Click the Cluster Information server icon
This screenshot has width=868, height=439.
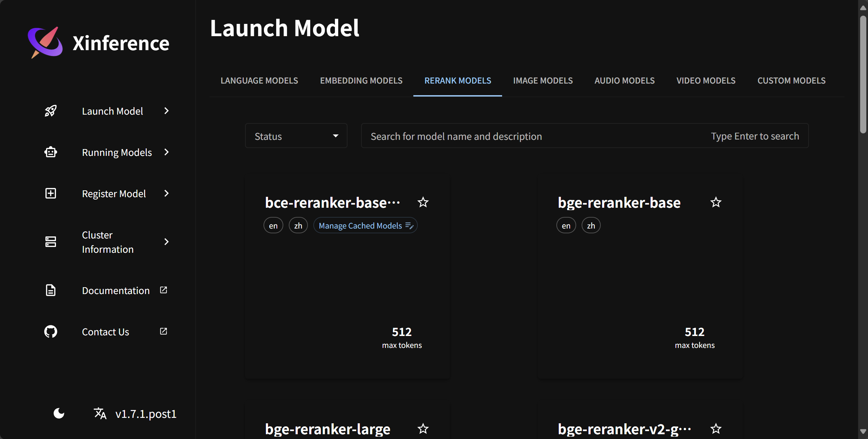click(x=51, y=242)
